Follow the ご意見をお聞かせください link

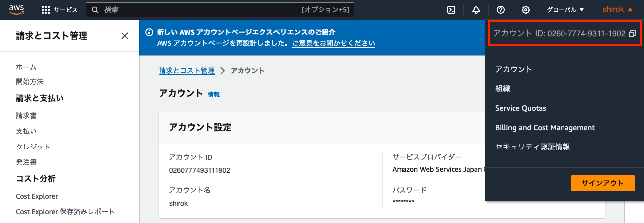(333, 44)
